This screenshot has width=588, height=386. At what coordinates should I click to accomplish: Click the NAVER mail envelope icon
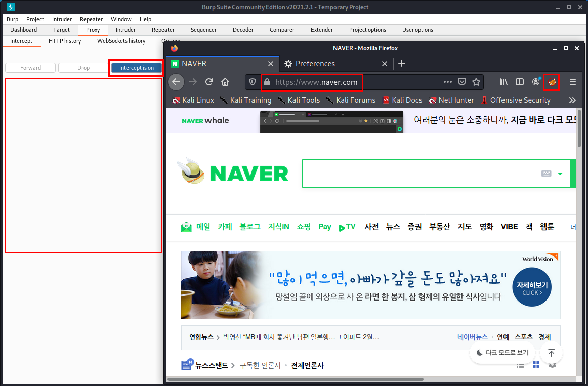tap(186, 227)
